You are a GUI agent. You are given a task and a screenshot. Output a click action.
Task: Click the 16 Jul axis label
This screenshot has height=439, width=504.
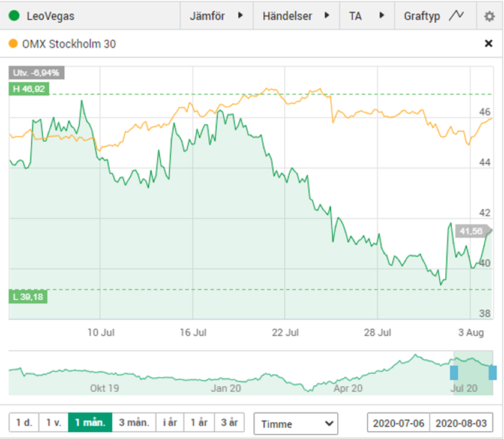[193, 332]
